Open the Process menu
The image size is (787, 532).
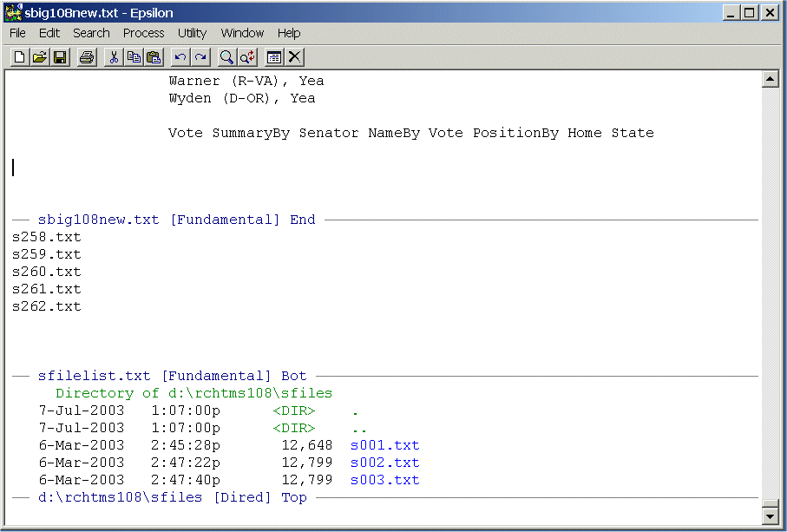[x=143, y=33]
